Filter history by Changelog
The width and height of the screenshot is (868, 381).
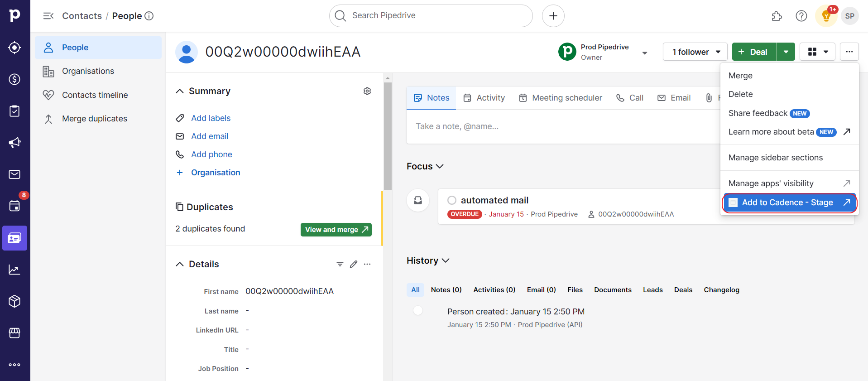point(721,290)
